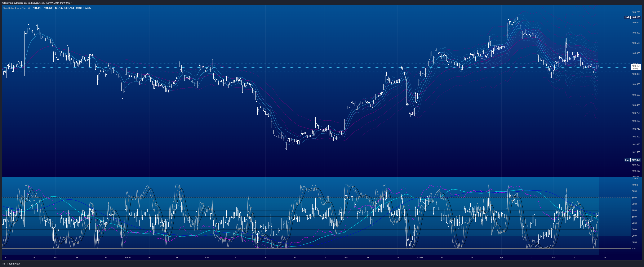
Task: Click the 102.950 price axis label
Action: click(x=636, y=129)
